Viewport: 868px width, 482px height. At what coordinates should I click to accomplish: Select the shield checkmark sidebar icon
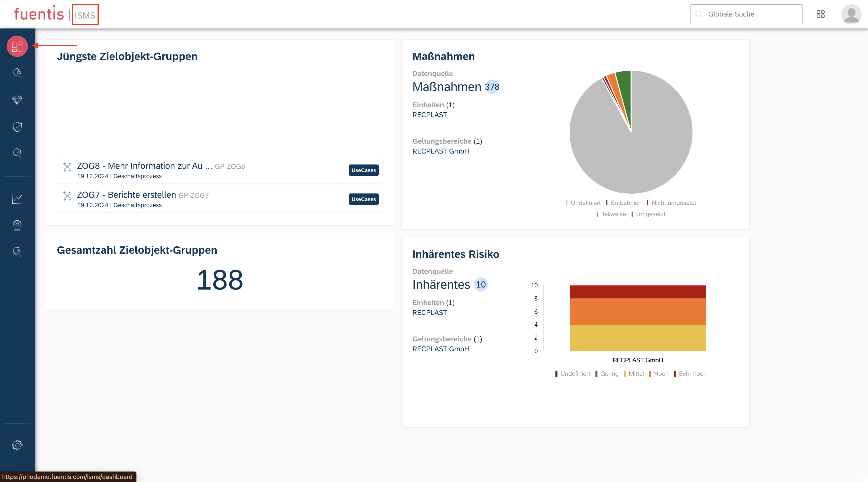(17, 127)
